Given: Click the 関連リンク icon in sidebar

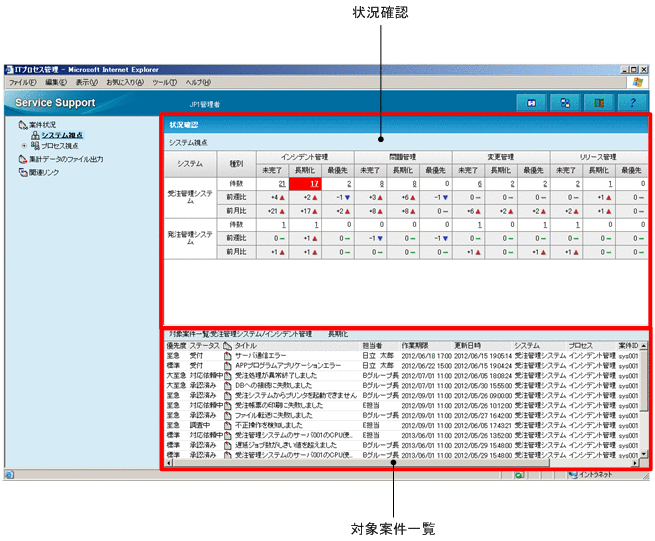Looking at the screenshot, I should 23,171.
